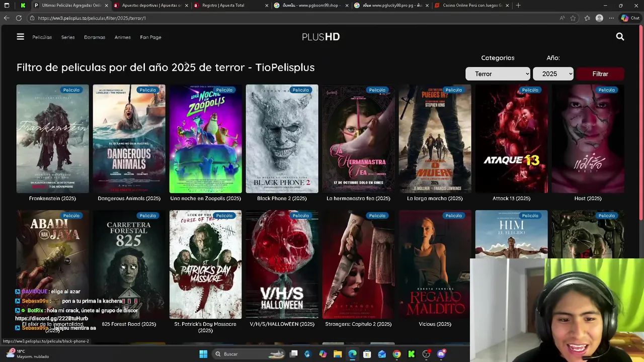Click the PLUSHD site logo
644x362 pixels.
pos(321,37)
